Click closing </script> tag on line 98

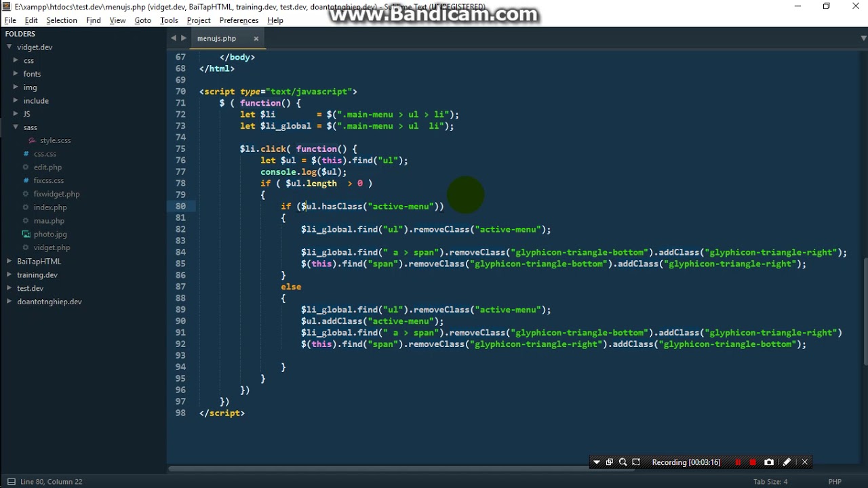[222, 413]
